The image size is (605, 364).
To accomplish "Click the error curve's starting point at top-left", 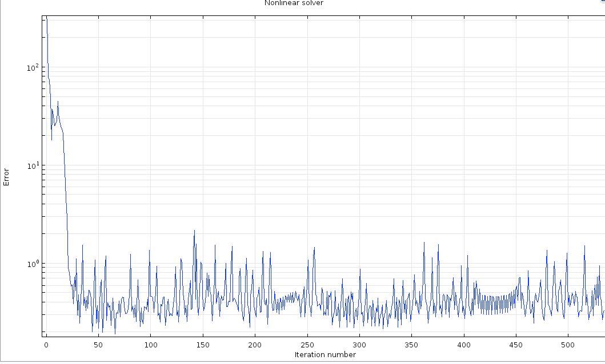I will pos(47,18).
